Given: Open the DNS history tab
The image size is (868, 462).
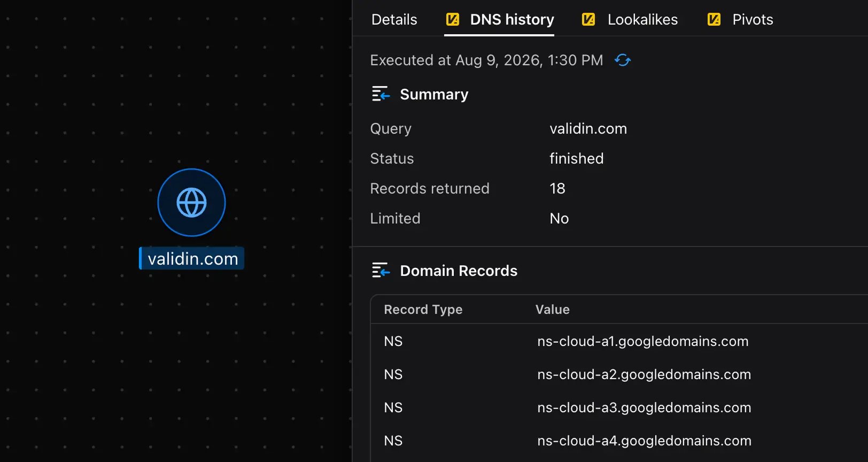Looking at the screenshot, I should click(x=499, y=20).
